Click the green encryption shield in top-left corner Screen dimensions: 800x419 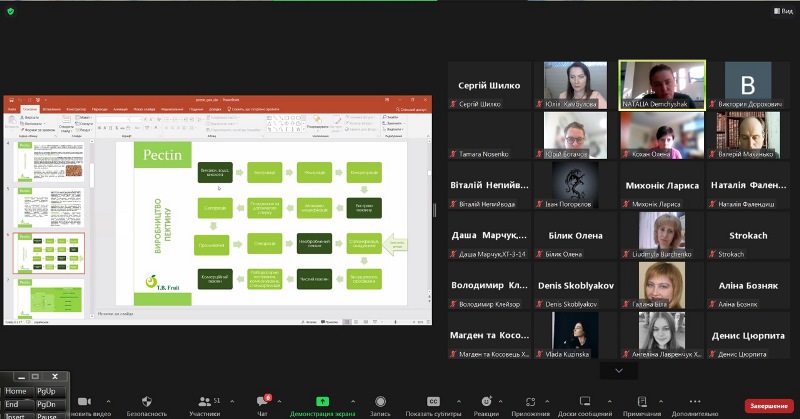[x=10, y=10]
